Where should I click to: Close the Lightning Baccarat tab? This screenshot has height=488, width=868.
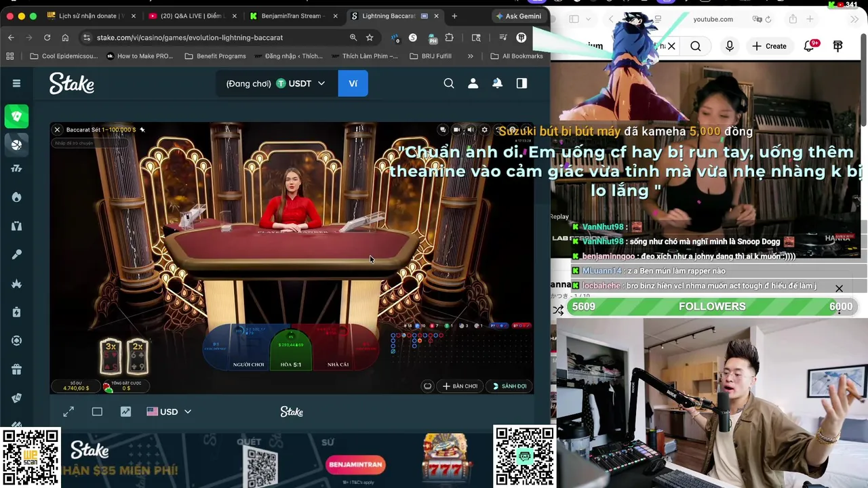436,16
